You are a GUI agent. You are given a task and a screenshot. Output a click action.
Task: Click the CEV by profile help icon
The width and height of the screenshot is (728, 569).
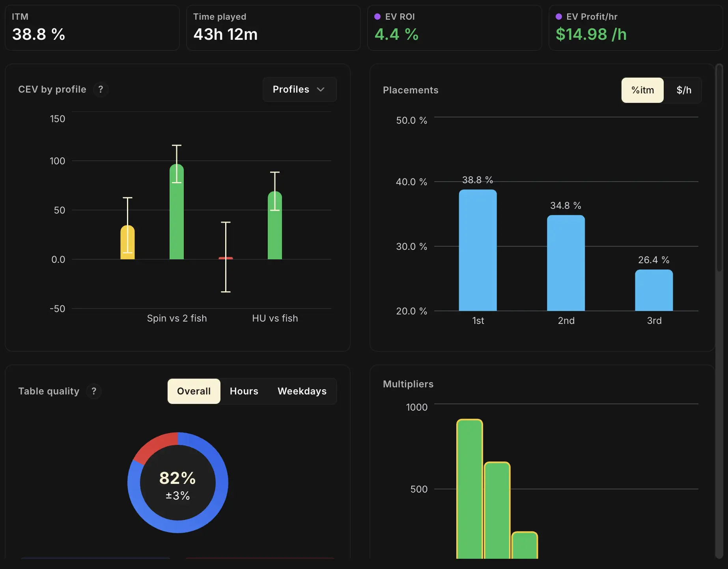coord(101,89)
